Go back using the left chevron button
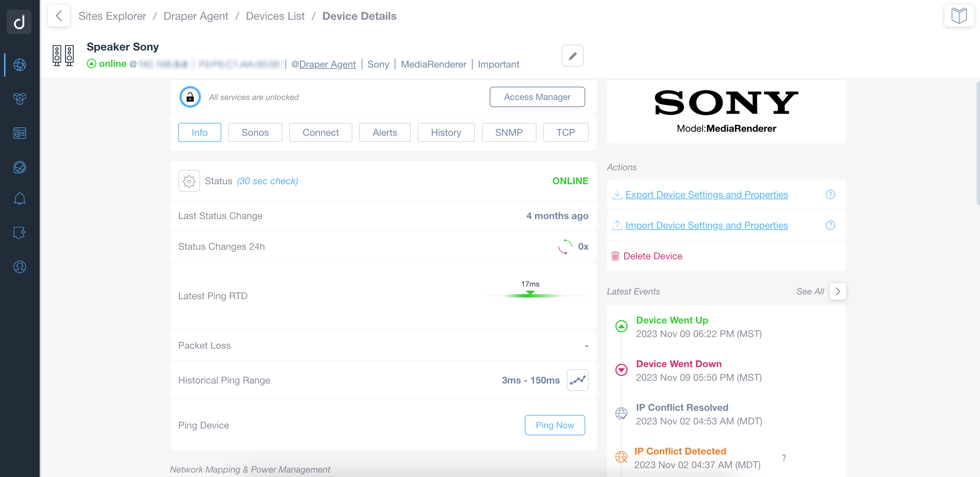980x477 pixels. coord(59,16)
